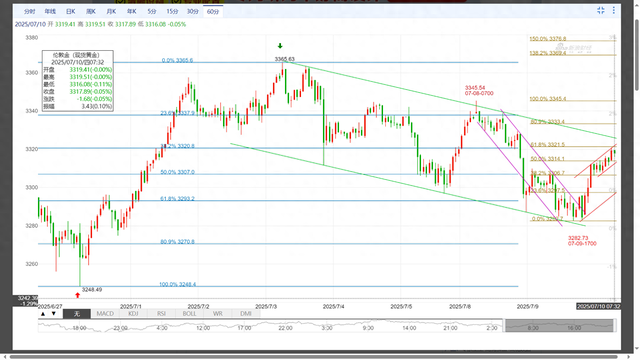Switch to the 30分 interval tab
Viewport: 640px width, 360px height.
point(193,11)
